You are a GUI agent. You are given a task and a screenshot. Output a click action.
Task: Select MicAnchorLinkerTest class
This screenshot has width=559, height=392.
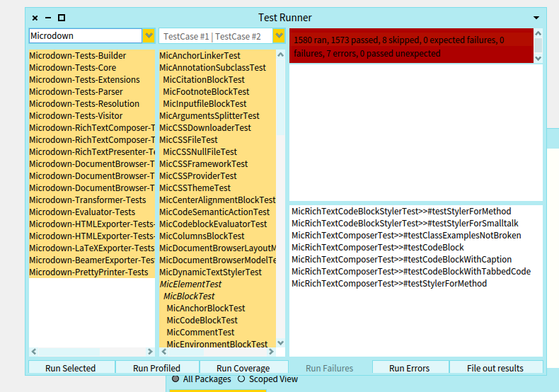pos(217,56)
